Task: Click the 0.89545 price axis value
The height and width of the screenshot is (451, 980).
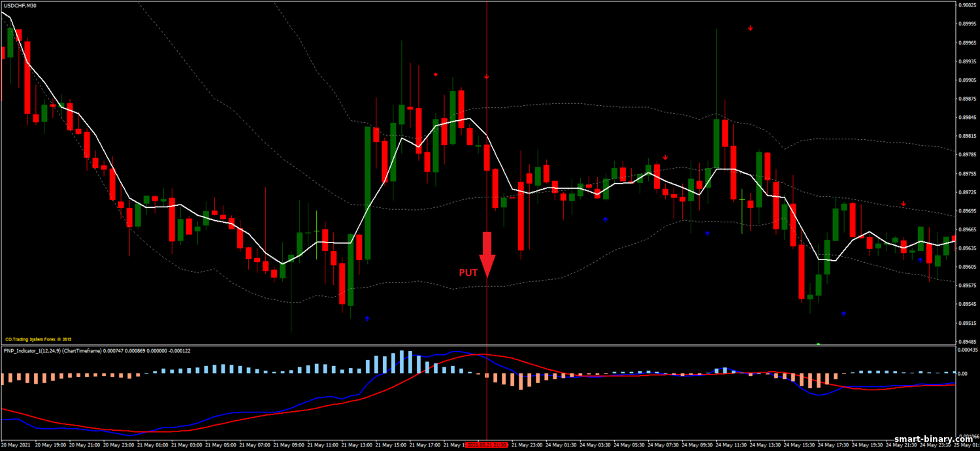Action: coord(967,305)
